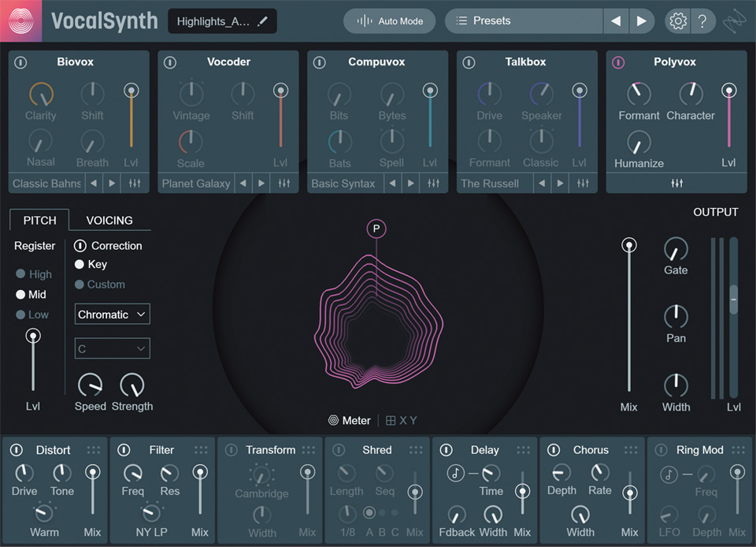Image resolution: width=756 pixels, height=547 pixels.
Task: Switch to the PITCH tab
Action: point(39,221)
